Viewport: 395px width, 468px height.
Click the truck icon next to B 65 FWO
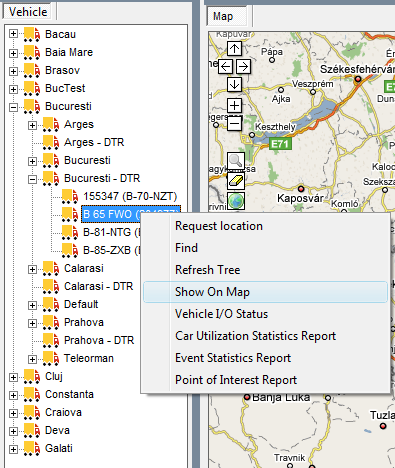tap(70, 214)
